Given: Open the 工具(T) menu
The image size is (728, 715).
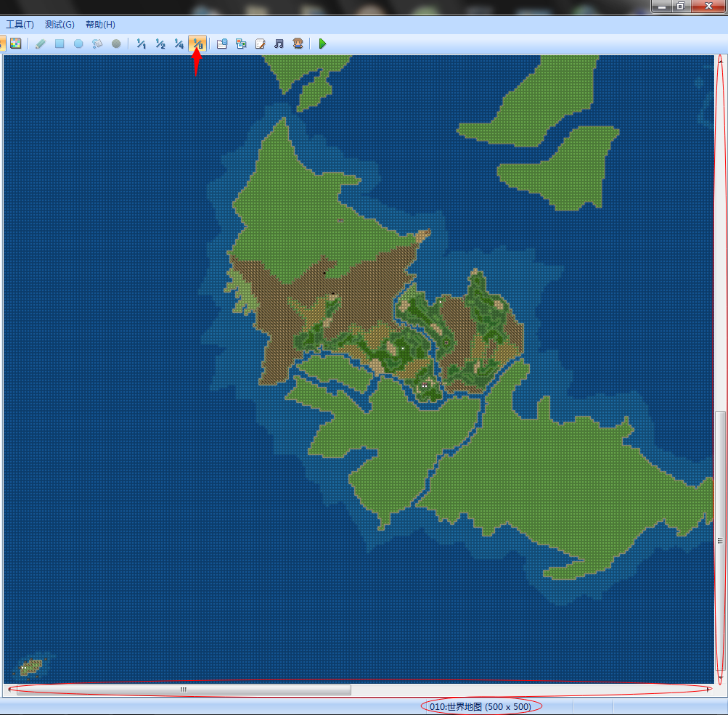Looking at the screenshot, I should (20, 25).
